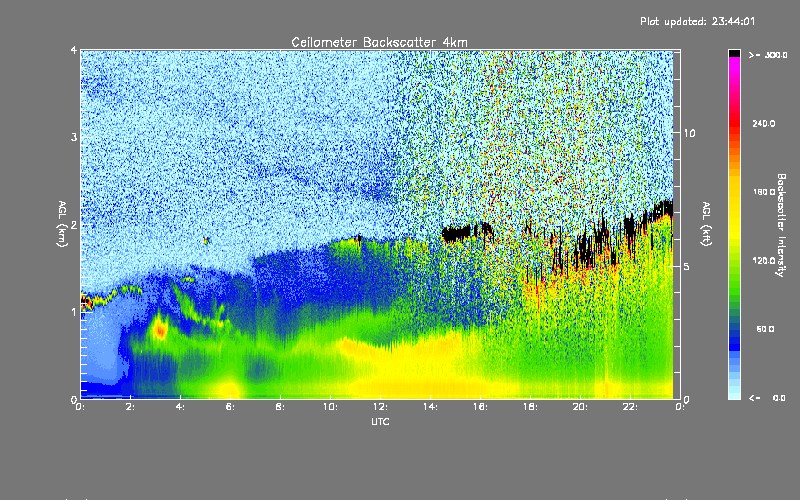Click the "22:" UTC hour tick

(x=630, y=407)
